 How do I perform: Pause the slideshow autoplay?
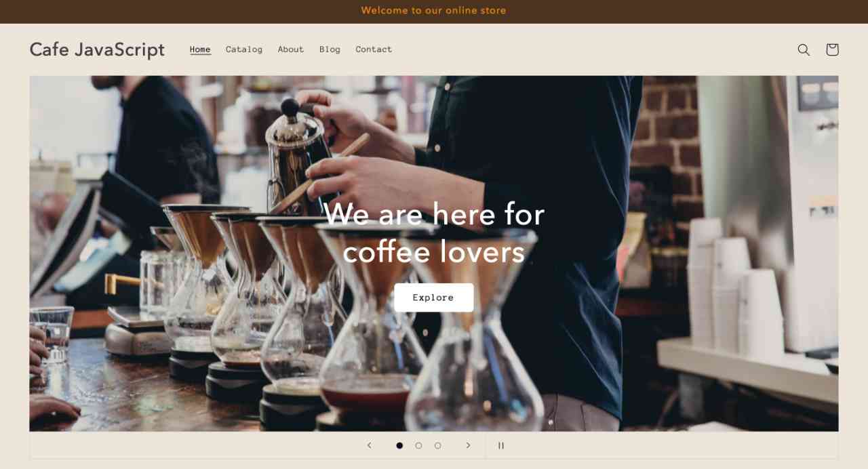tap(501, 445)
